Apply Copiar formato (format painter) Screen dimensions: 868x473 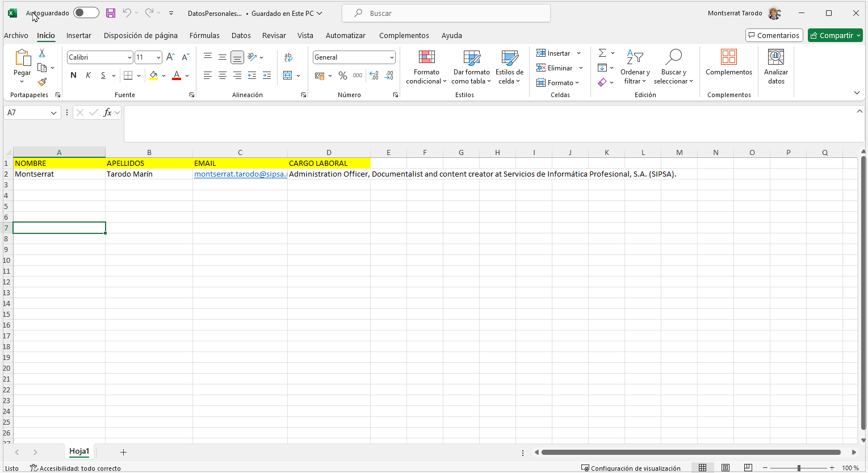click(x=42, y=83)
